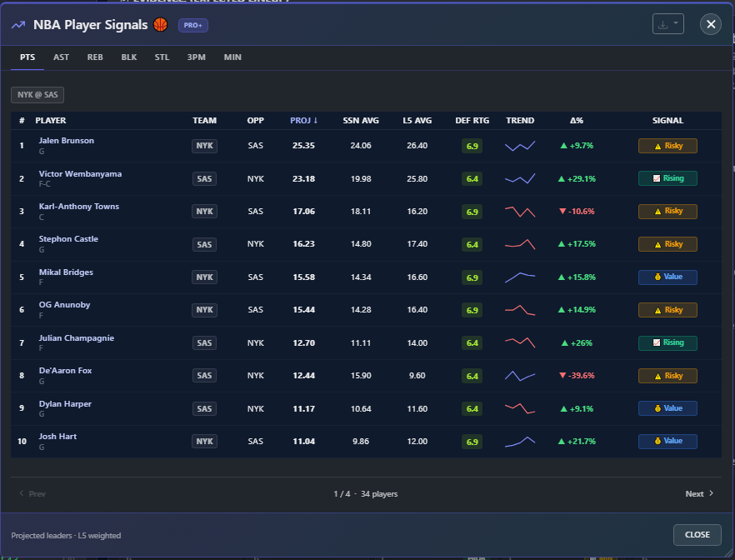Viewport: 735px width, 560px height.
Task: Click the L5 AVG column header
Action: pyautogui.click(x=417, y=121)
